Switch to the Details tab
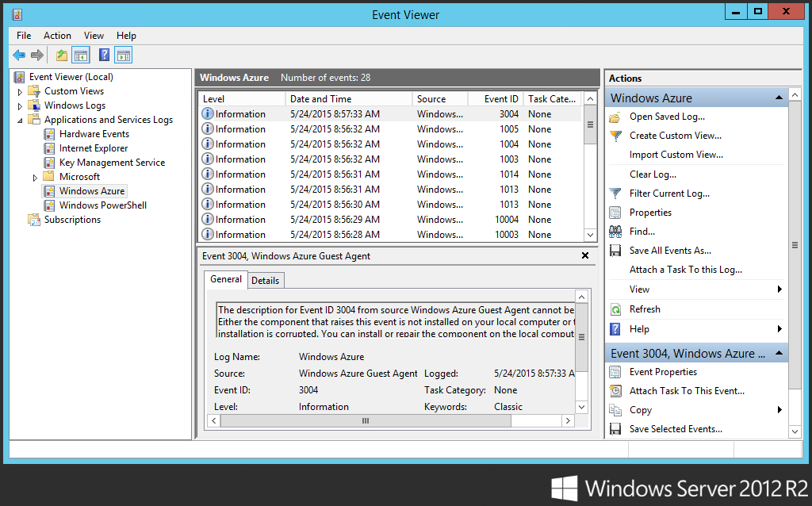This screenshot has height=506, width=812. pos(265,281)
